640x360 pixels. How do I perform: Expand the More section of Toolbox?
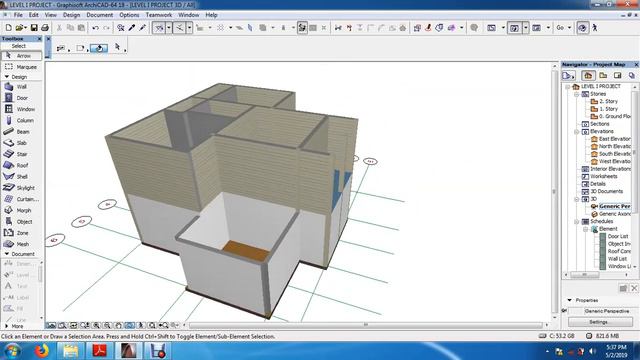click(7, 326)
